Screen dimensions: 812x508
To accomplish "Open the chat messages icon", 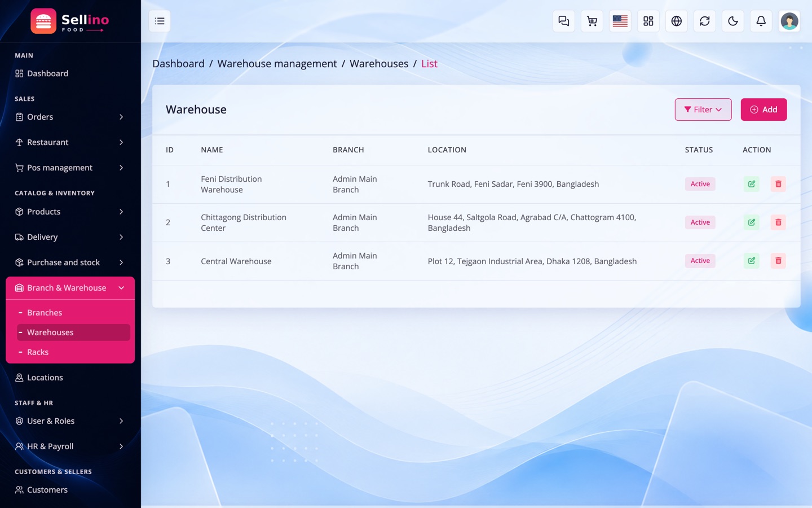I will (x=564, y=21).
